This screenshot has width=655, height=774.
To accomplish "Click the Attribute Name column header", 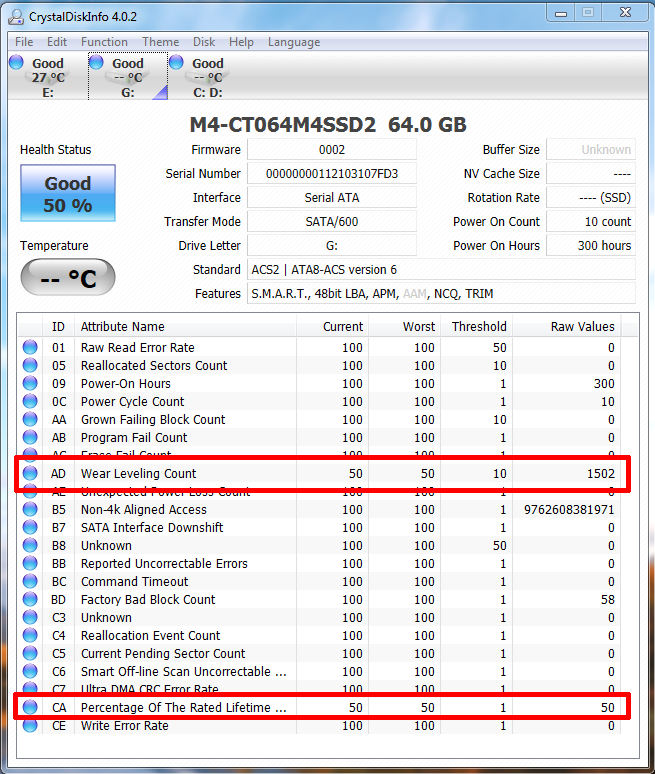I will coord(185,326).
